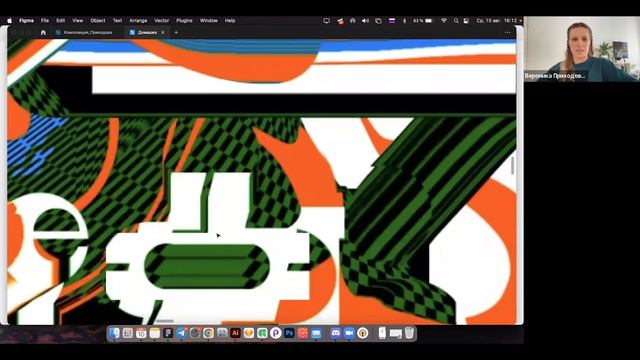This screenshot has height=360, width=640.
Task: Click the horizontal scrollbar at canvas bottom
Action: 165,322
